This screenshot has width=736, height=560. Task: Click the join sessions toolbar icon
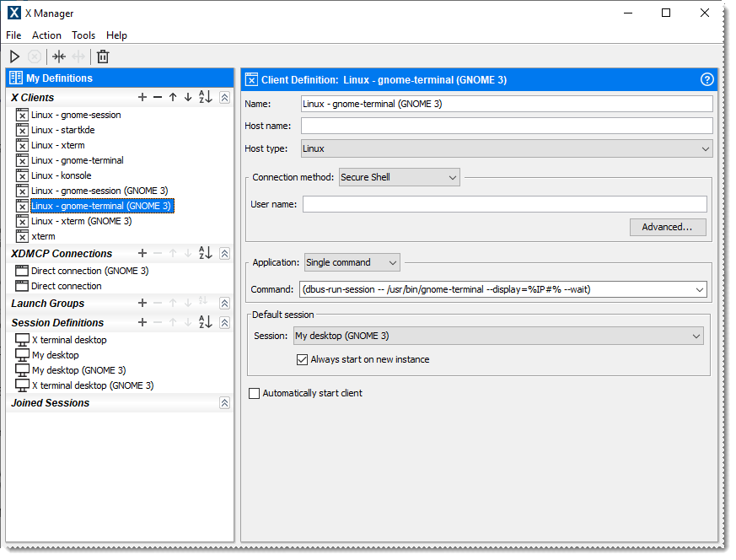[x=58, y=57]
